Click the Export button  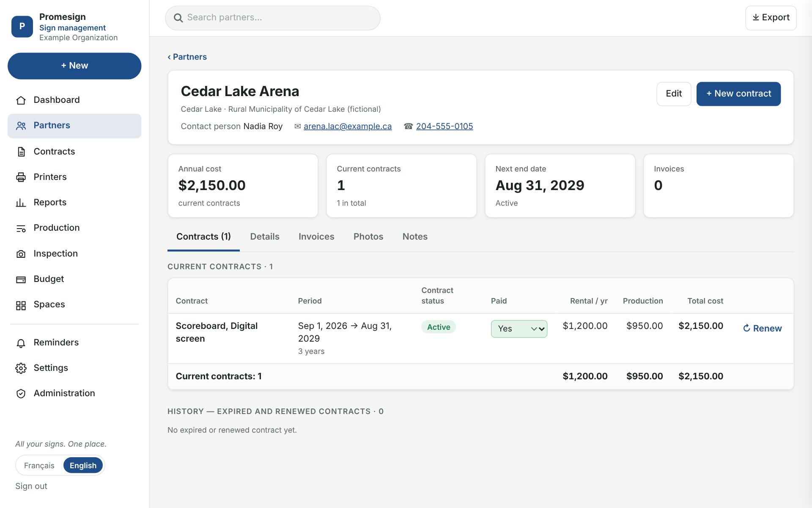(771, 18)
